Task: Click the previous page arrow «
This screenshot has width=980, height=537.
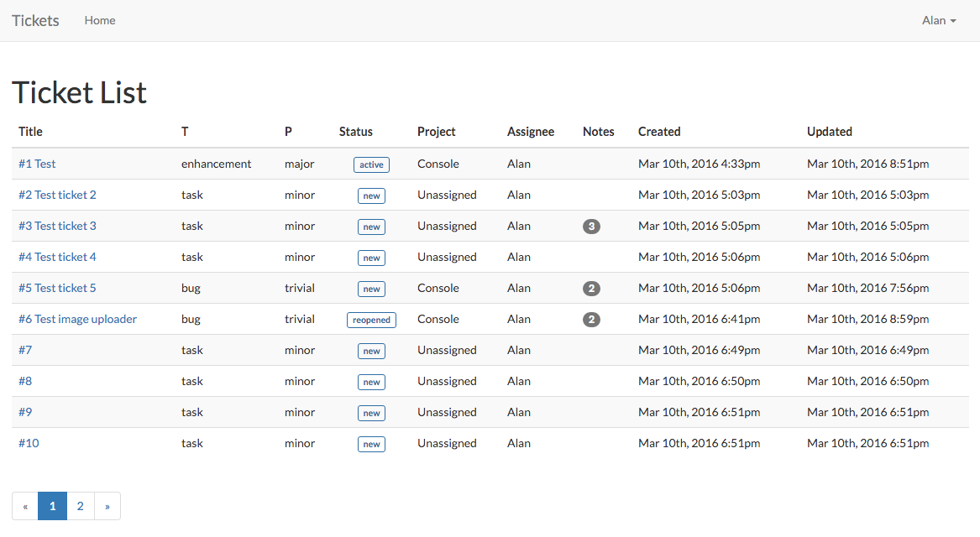Action: click(25, 507)
